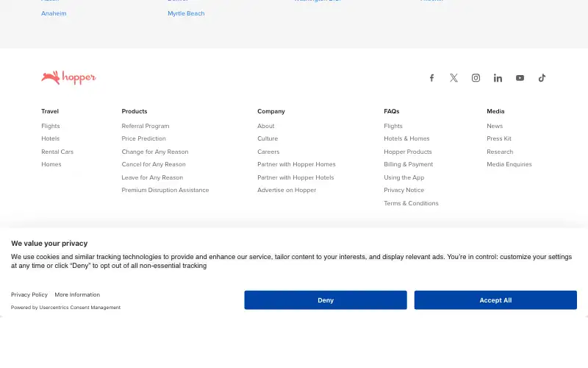Go to Flights under Travel
Viewport: 588px width, 368px height.
tap(51, 126)
